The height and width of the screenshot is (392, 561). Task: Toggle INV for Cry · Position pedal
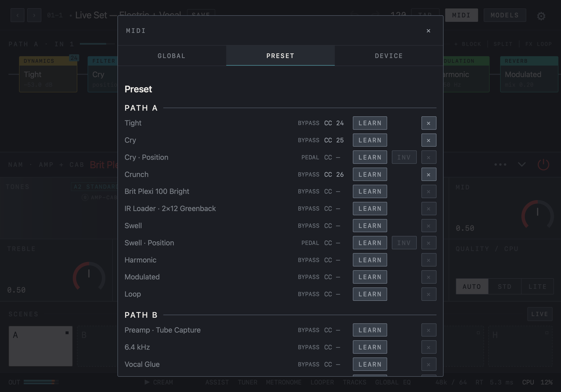click(404, 157)
